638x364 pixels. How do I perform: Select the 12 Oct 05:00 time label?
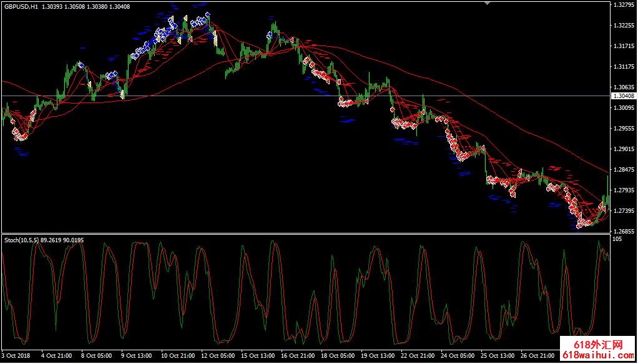(x=218, y=356)
